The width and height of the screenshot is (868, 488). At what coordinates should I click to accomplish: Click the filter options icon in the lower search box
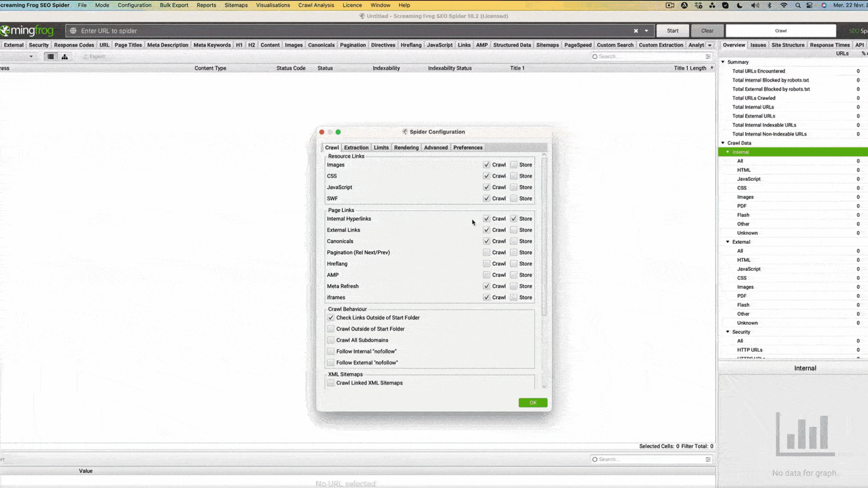point(708,459)
